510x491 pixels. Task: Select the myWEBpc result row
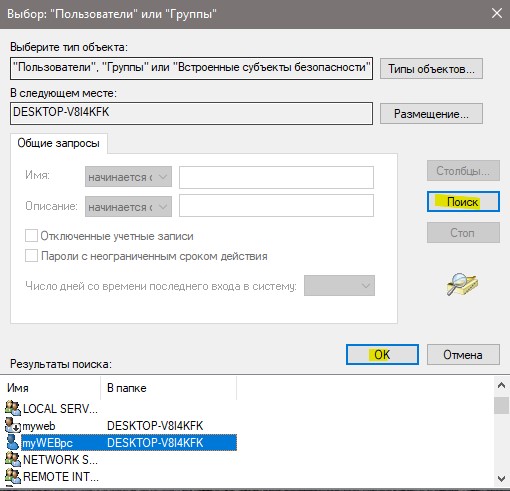[x=121, y=443]
